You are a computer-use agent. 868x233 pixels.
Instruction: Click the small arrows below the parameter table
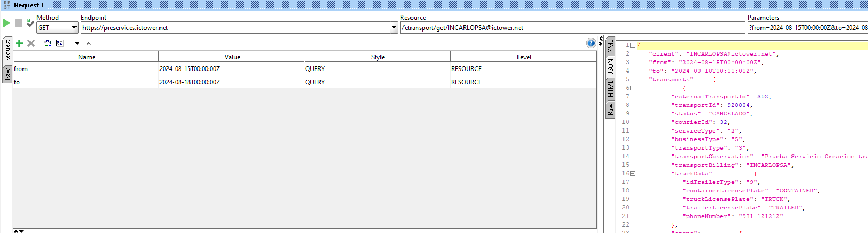coord(18,231)
